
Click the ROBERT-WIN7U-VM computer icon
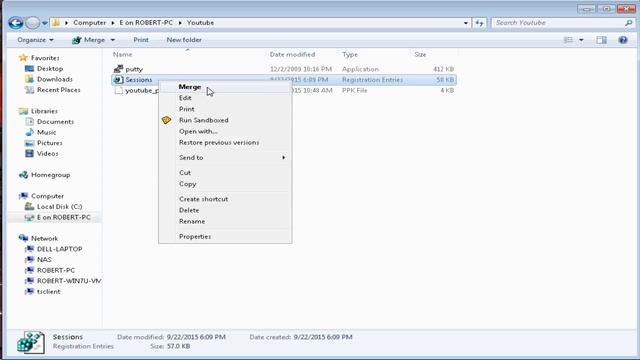tap(29, 281)
